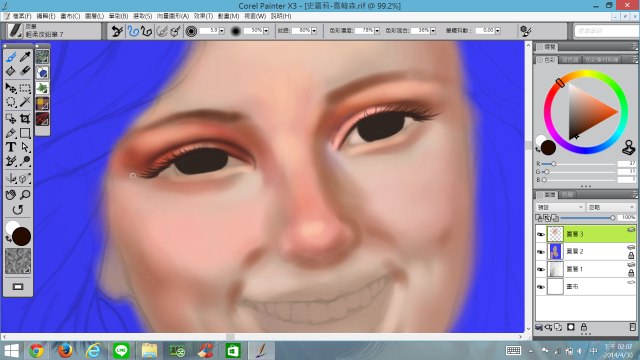Screen dimensions: 640x360
Task: Open the opacity dropdown showing 50%
Action: coord(266,31)
